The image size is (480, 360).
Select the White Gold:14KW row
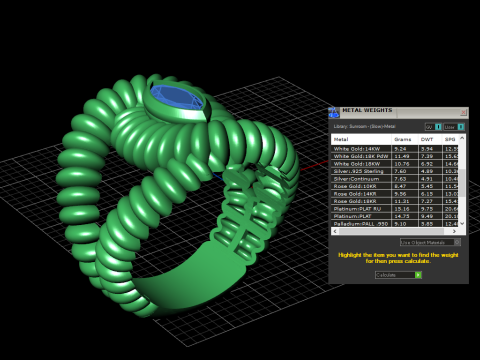(x=395, y=149)
